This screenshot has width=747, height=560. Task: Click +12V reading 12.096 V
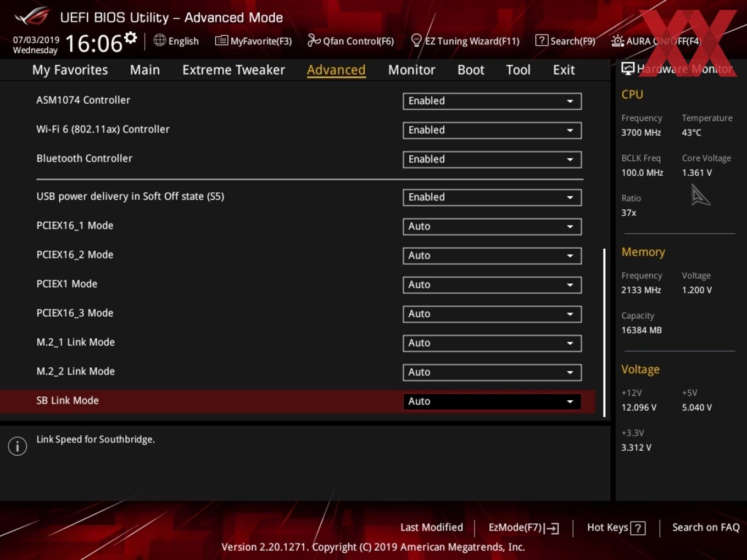pos(639,407)
